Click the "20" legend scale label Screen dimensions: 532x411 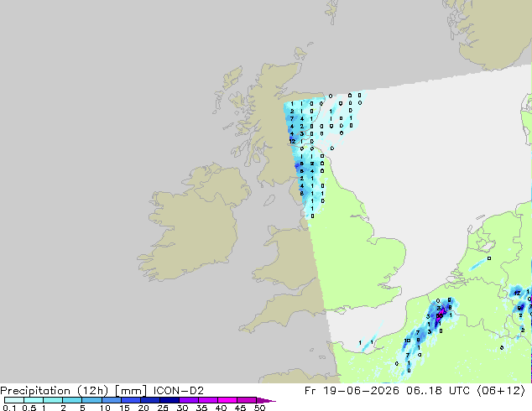(x=143, y=408)
